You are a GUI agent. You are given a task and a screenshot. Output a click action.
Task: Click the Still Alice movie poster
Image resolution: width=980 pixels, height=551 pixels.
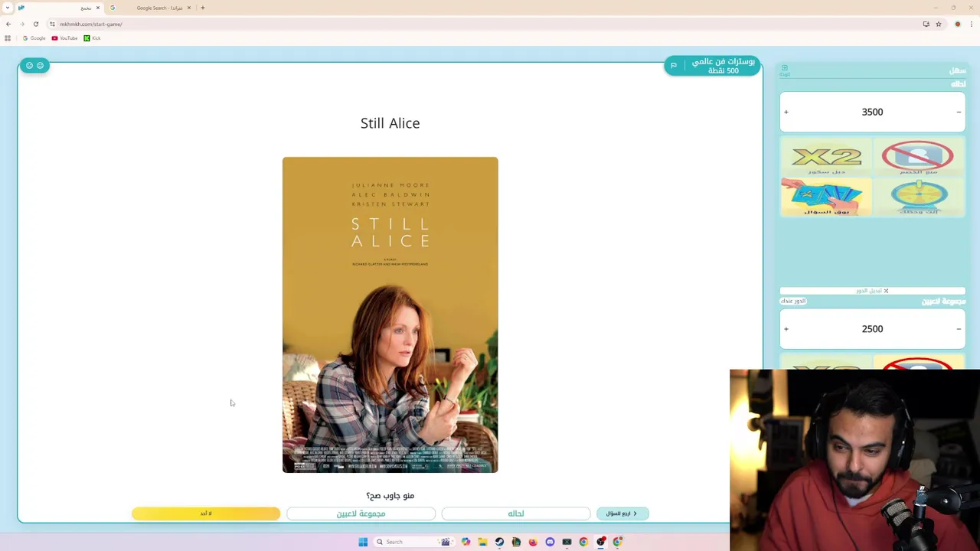(x=390, y=315)
